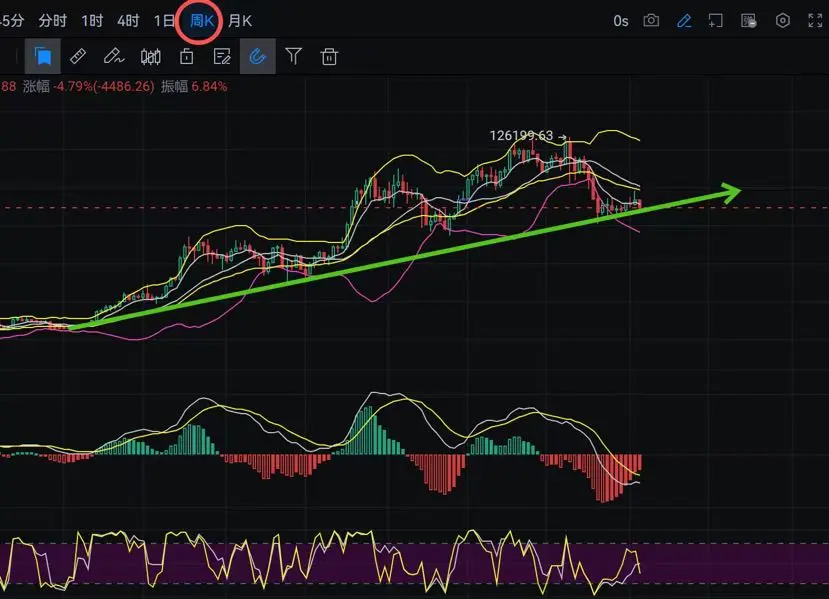
Task: Toggle the blue drawing pencil icon
Action: [x=684, y=21]
